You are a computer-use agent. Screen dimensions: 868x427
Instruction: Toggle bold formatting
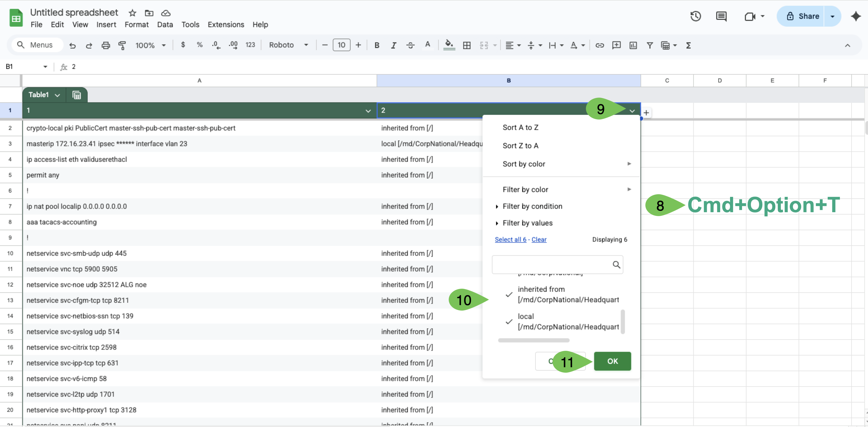(x=377, y=45)
